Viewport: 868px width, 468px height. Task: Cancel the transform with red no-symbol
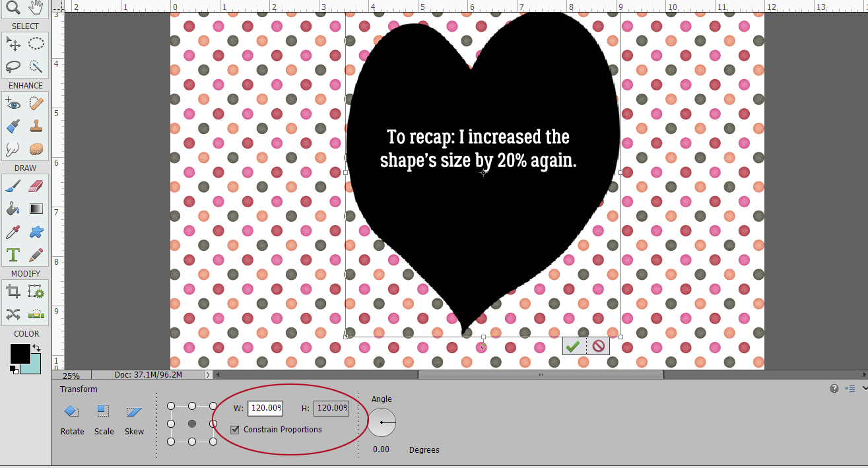coord(598,346)
